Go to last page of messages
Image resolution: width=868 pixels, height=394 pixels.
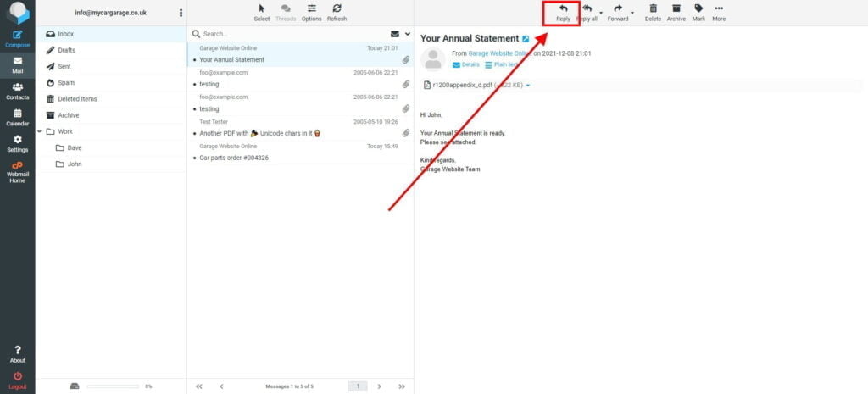coord(402,386)
